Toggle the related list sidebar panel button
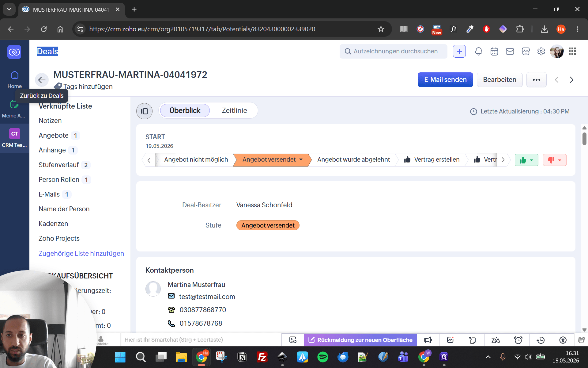This screenshot has width=588, height=368. point(144,111)
